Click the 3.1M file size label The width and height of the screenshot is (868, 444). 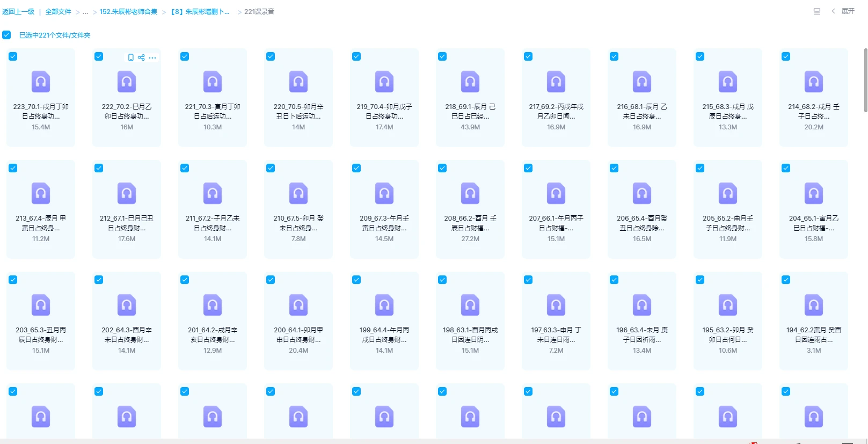pos(814,351)
